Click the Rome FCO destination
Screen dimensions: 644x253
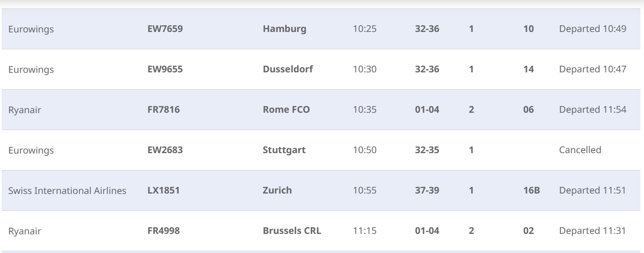286,110
